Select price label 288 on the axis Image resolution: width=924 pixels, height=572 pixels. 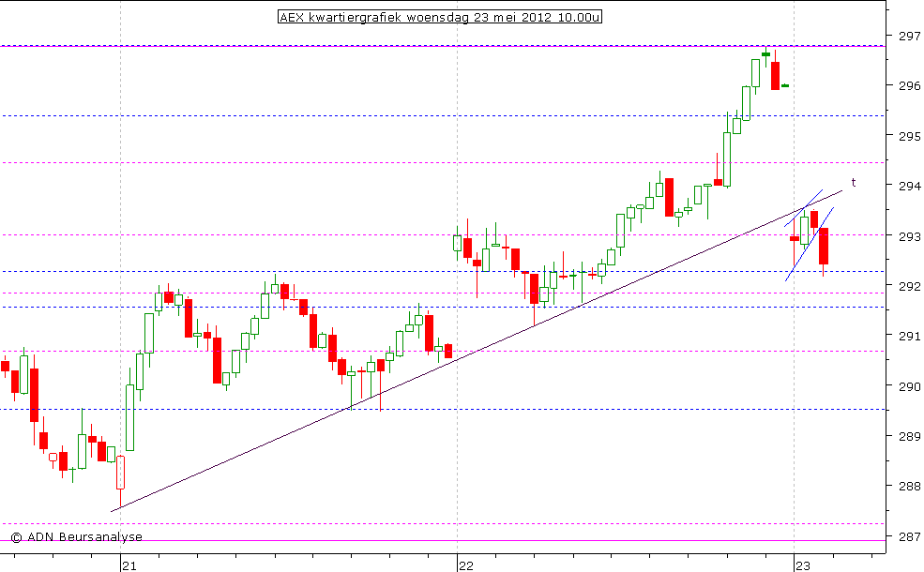coord(909,487)
